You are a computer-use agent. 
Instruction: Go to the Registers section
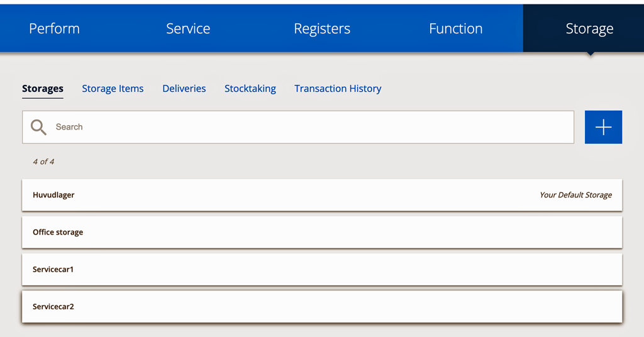click(322, 28)
